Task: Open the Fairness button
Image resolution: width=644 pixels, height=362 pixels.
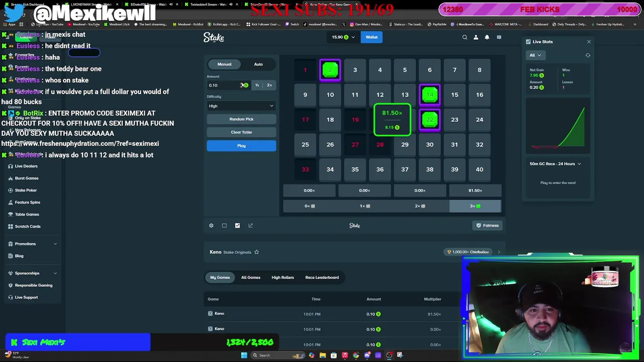Action: (x=488, y=226)
